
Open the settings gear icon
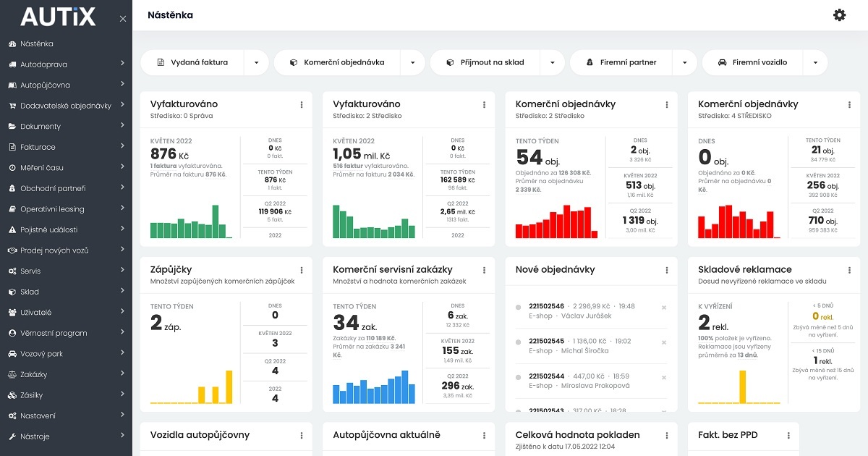[839, 14]
